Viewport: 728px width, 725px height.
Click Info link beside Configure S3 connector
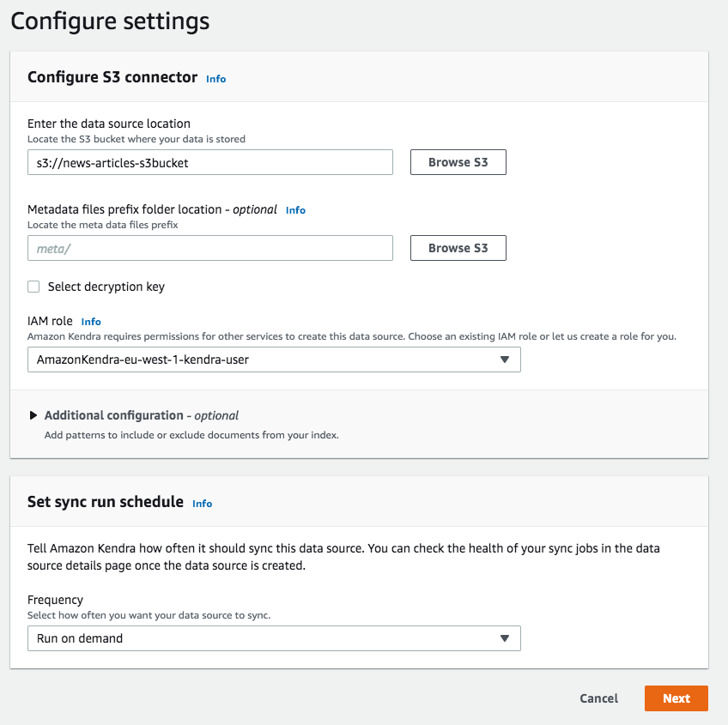[x=215, y=79]
